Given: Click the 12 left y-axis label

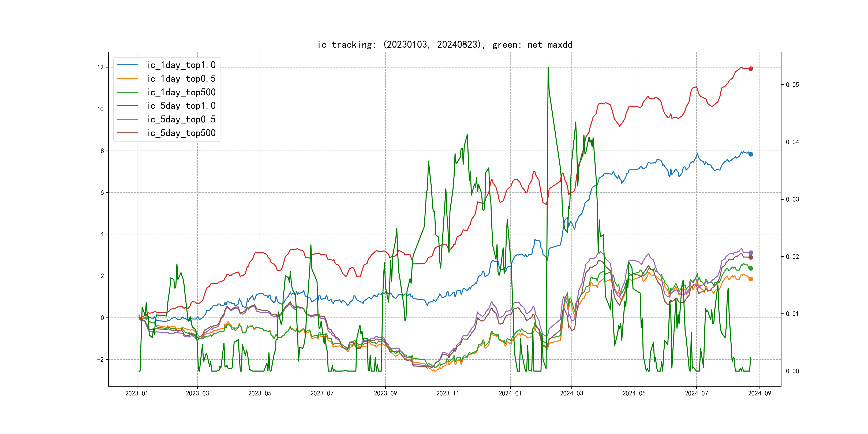Looking at the screenshot, I should (100, 68).
